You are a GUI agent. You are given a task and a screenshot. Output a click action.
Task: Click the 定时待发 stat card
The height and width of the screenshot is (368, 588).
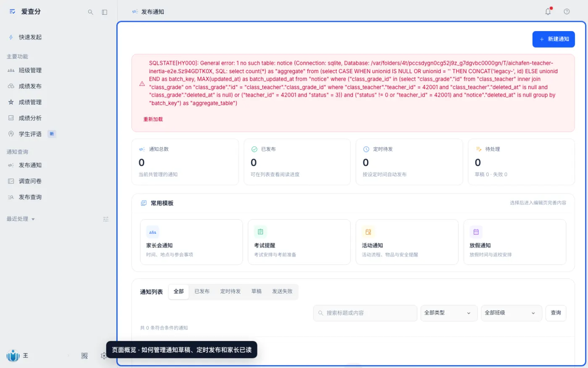click(409, 162)
